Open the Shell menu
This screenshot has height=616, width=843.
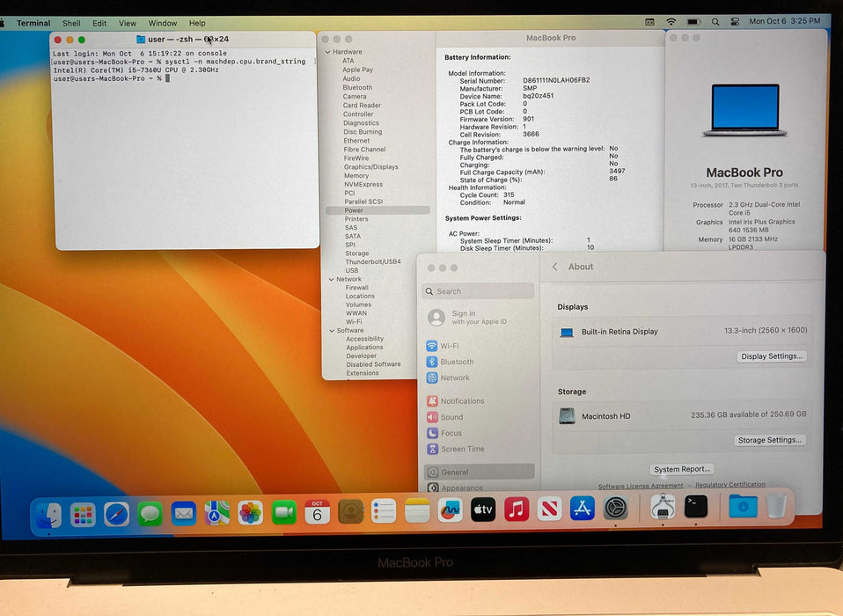click(x=71, y=23)
